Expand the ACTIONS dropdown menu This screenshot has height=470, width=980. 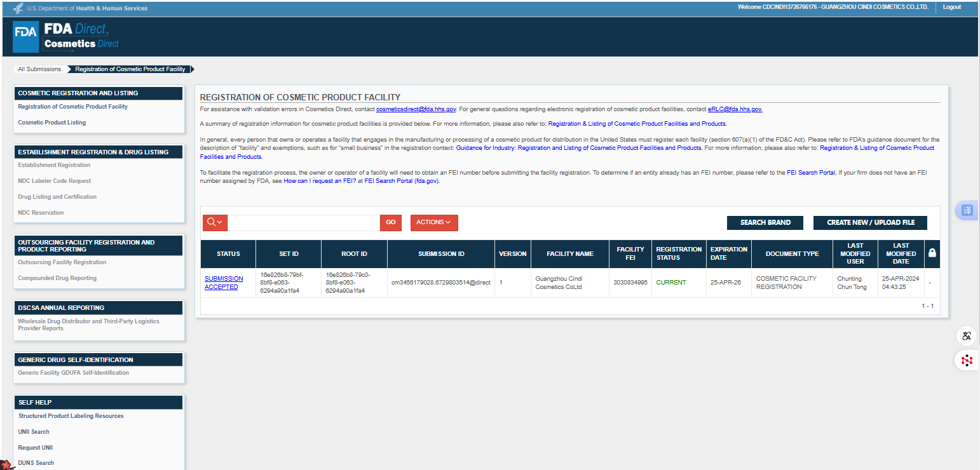click(433, 222)
